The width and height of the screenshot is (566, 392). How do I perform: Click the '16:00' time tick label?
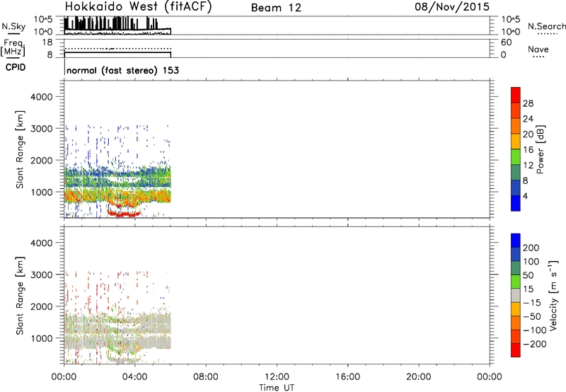click(347, 377)
